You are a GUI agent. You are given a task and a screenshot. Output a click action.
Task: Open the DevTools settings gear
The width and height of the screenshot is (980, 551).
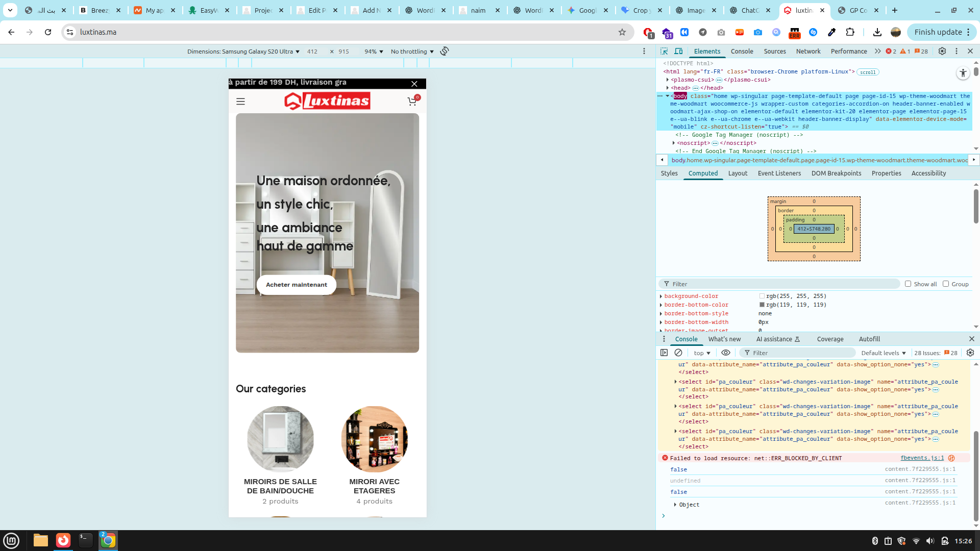[x=942, y=51]
